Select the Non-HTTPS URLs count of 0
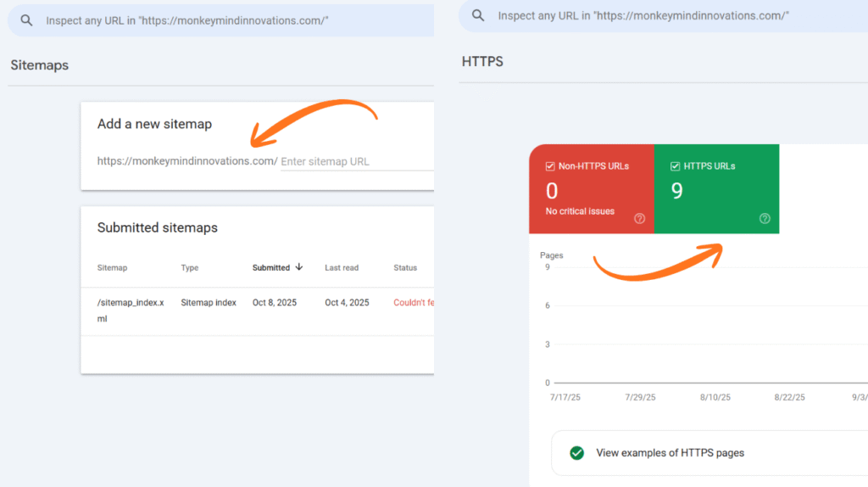868x487 pixels. pyautogui.click(x=552, y=191)
